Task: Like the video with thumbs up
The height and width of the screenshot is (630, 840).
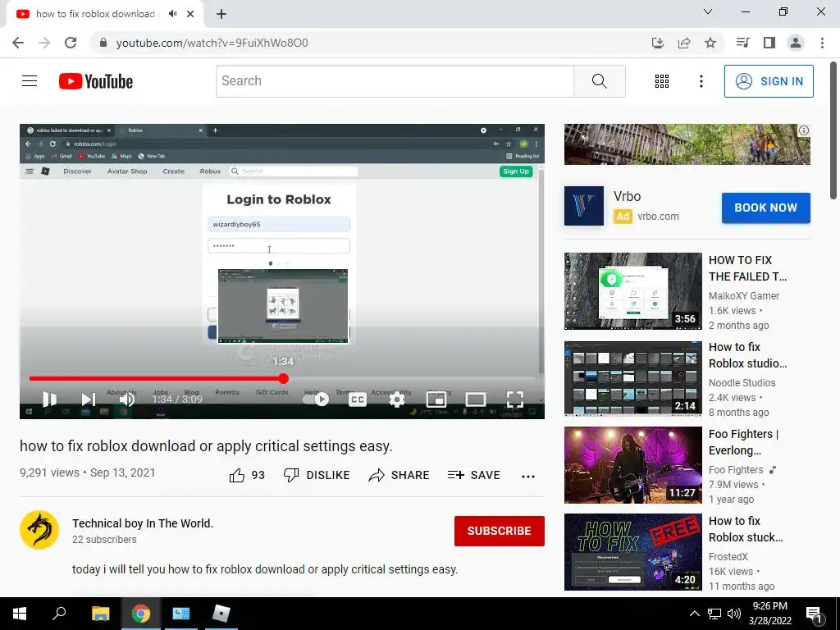Action: pos(247,475)
